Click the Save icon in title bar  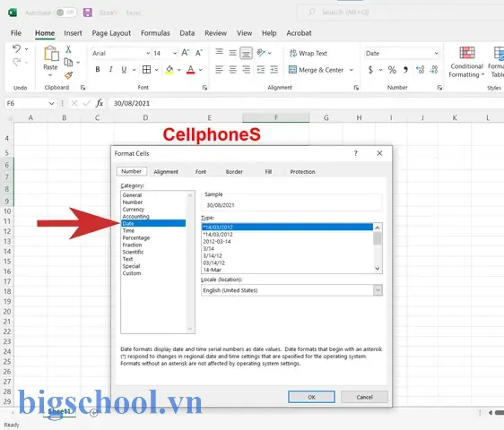[x=88, y=13]
